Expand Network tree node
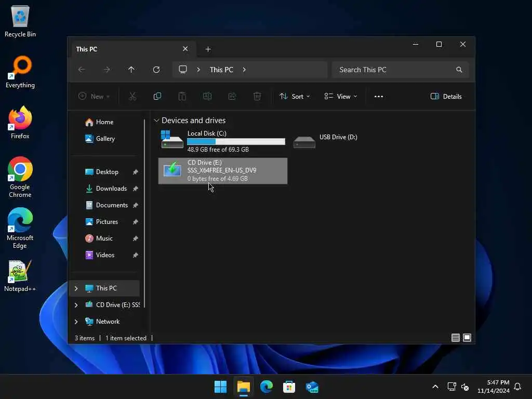532x399 pixels. [x=76, y=322]
